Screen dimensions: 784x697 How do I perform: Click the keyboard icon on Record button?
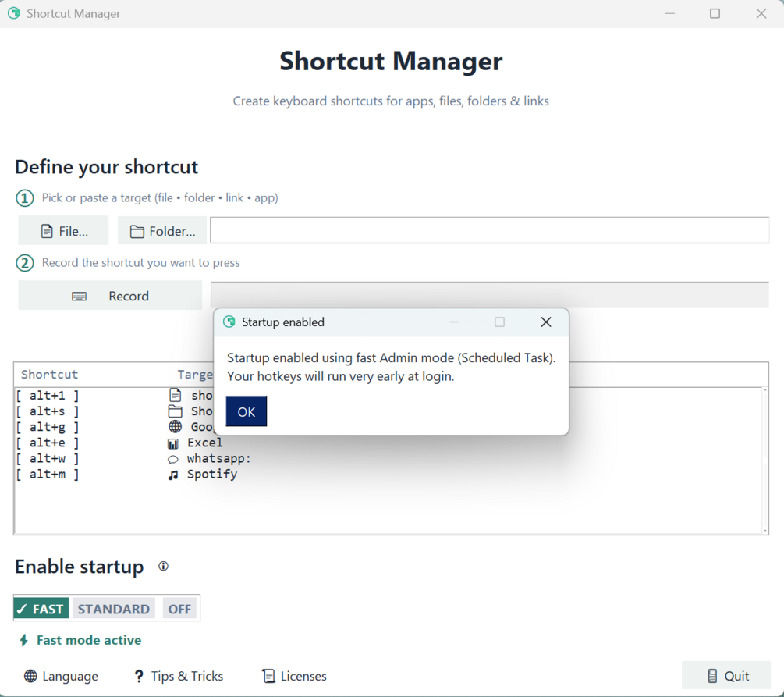[79, 297]
